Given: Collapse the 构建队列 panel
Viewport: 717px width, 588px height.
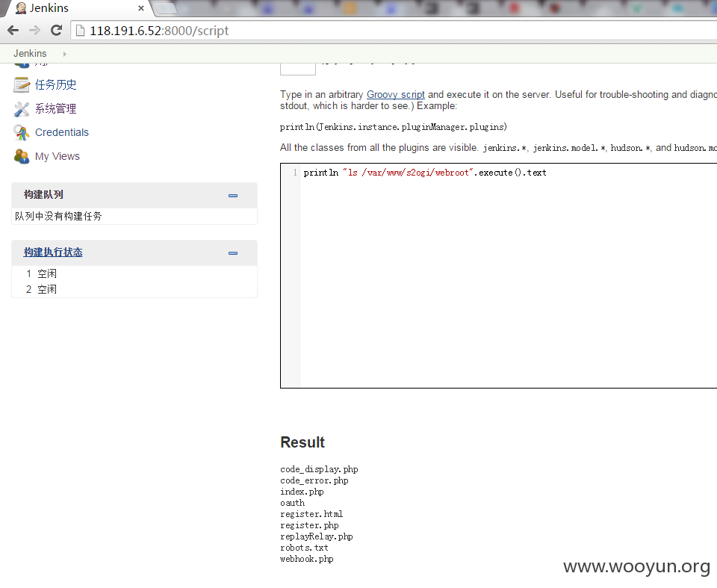Looking at the screenshot, I should (x=233, y=196).
